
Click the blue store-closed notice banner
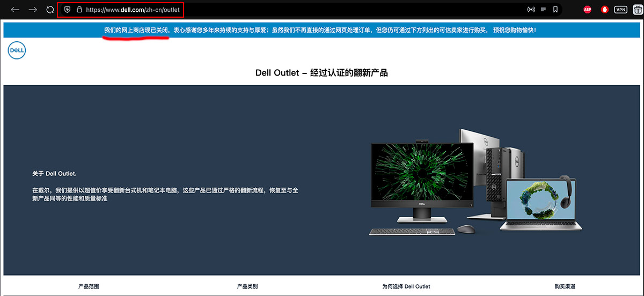click(x=322, y=30)
